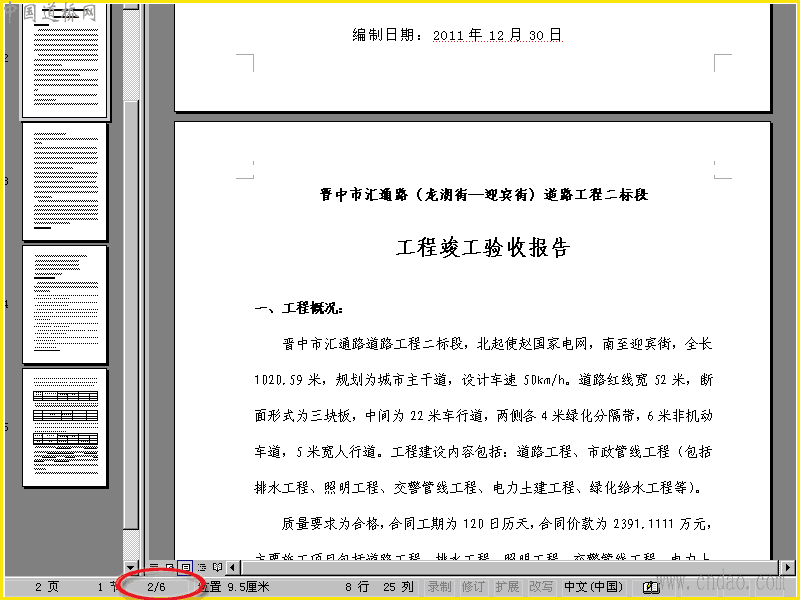This screenshot has height=600, width=800.
Task: Click horizontal scrollbar right arrow
Action: [787, 567]
